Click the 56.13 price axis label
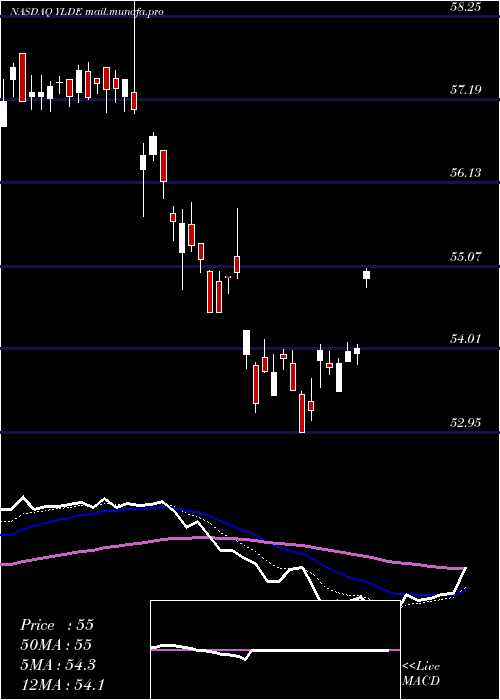Screen dimensions: 500x700 pos(466,173)
